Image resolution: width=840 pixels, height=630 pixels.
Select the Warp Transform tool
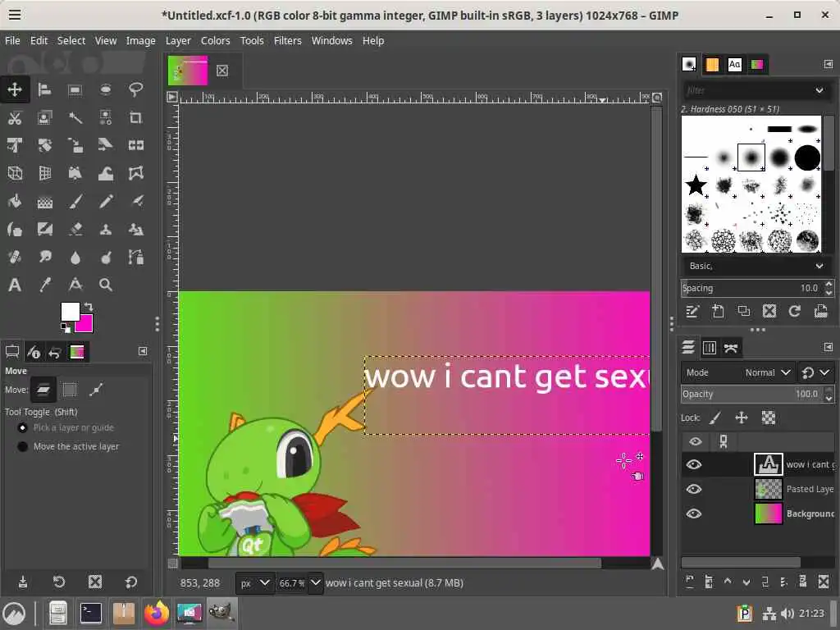click(106, 173)
